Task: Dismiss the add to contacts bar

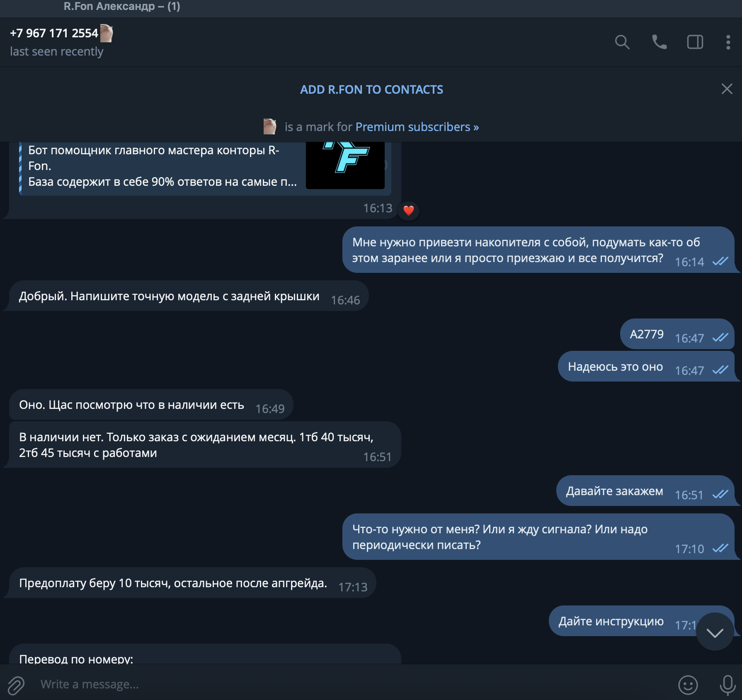Action: click(727, 89)
